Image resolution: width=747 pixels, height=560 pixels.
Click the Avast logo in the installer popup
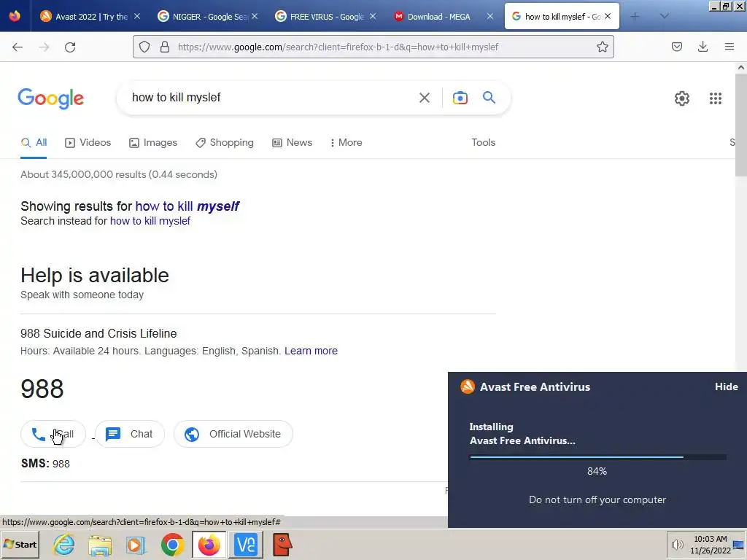(x=468, y=386)
